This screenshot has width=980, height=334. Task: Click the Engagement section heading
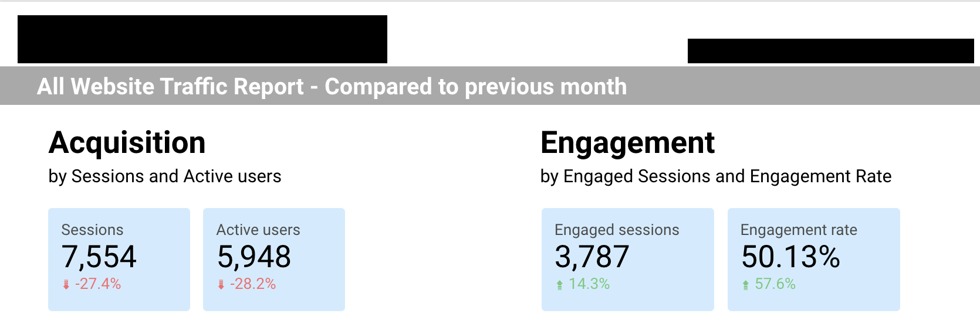(x=627, y=143)
